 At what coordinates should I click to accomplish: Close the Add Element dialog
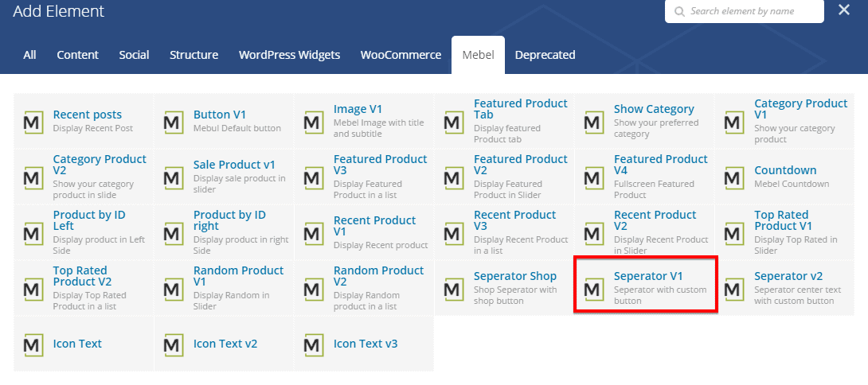click(844, 10)
